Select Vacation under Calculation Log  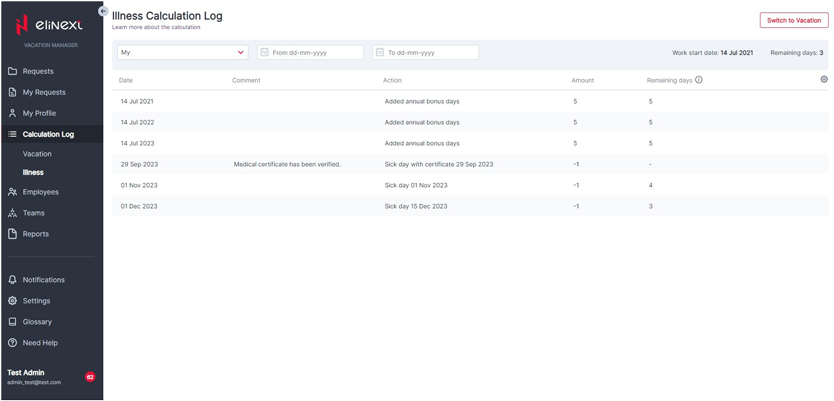[37, 154]
